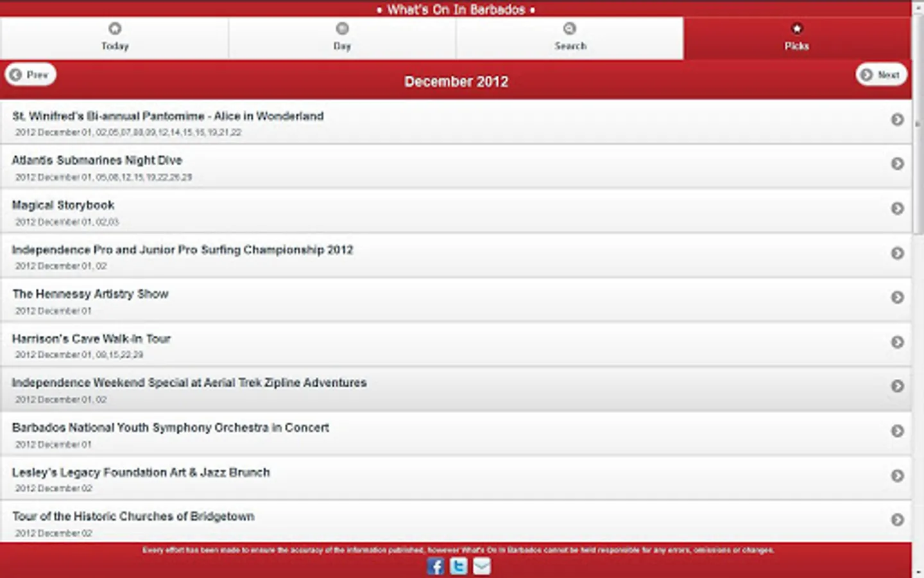Open the Search tab

570,38
